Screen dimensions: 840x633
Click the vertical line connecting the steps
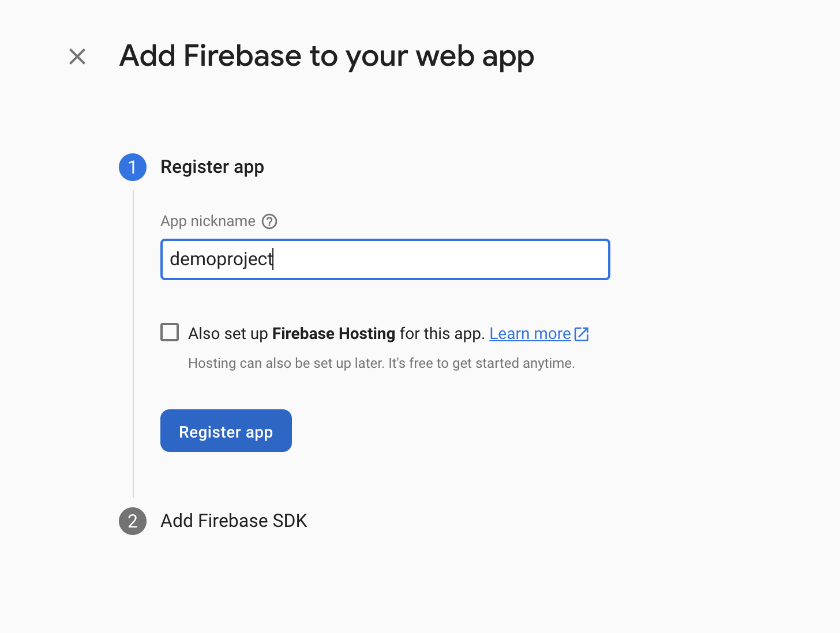tap(133, 346)
